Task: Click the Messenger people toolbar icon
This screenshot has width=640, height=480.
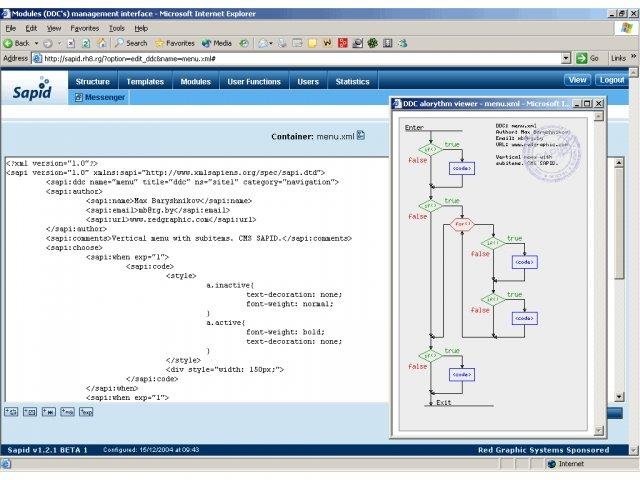Action: coord(403,43)
